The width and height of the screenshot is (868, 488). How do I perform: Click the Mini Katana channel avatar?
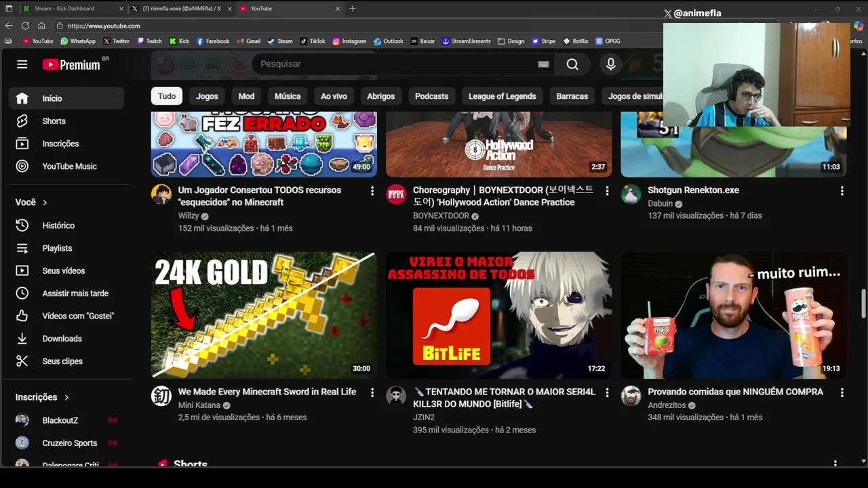[x=161, y=396]
